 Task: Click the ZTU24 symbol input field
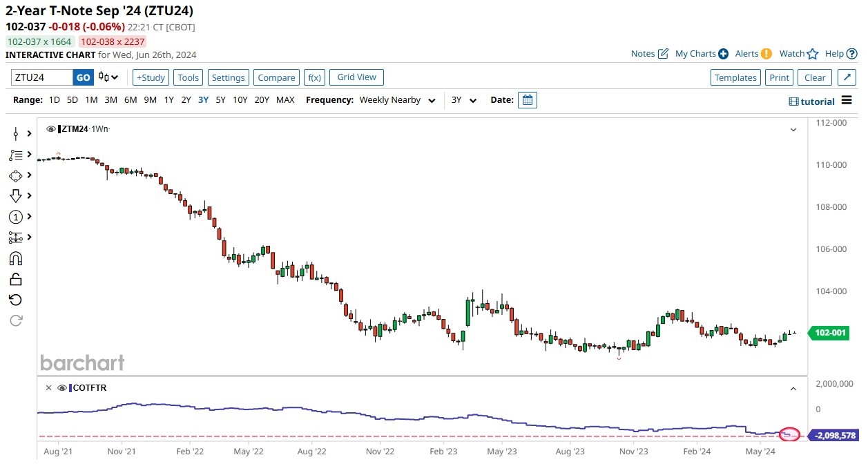click(x=41, y=77)
